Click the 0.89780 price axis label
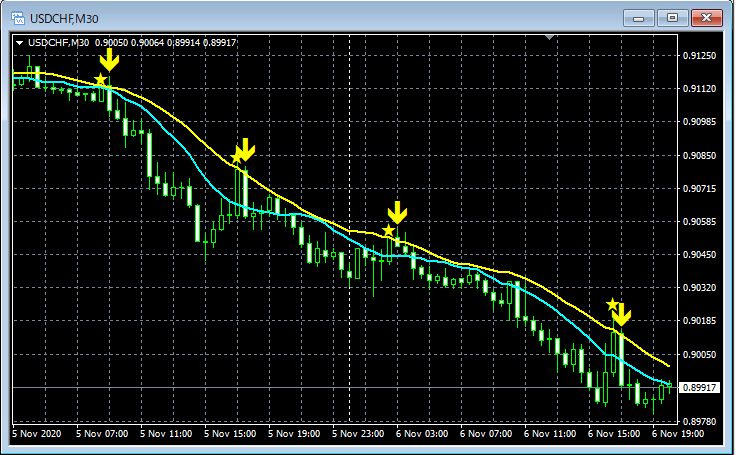Image resolution: width=736 pixels, height=455 pixels. 699,421
